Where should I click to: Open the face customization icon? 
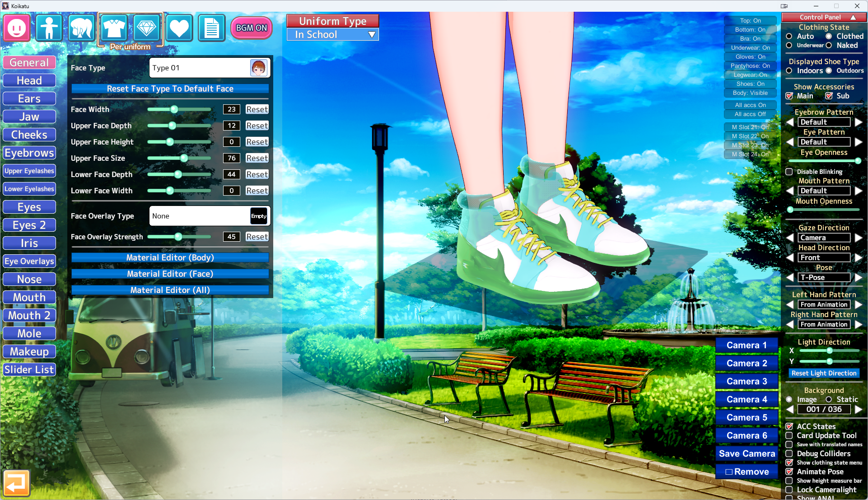(17, 28)
